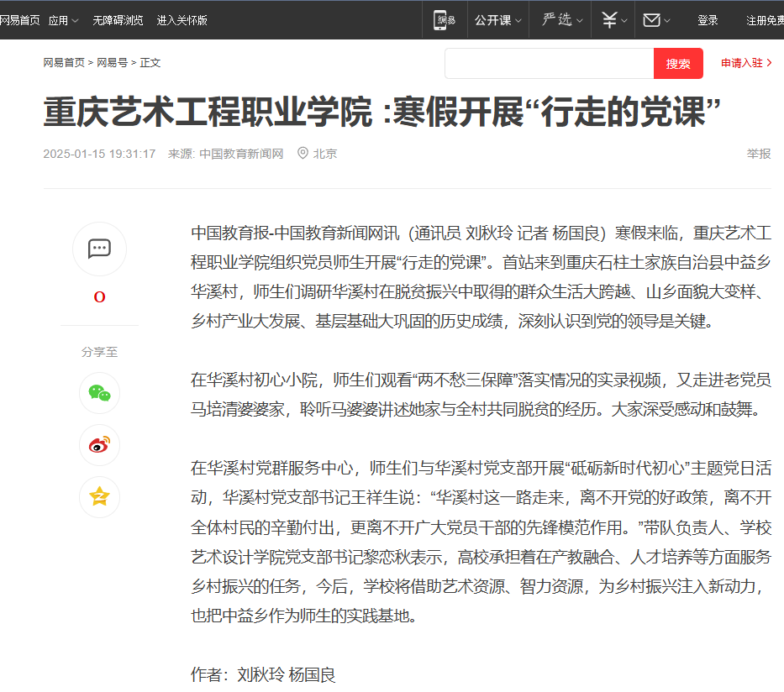Click 无障碍浏览 in the top bar
Viewport: 784px width, 692px height.
117,20
